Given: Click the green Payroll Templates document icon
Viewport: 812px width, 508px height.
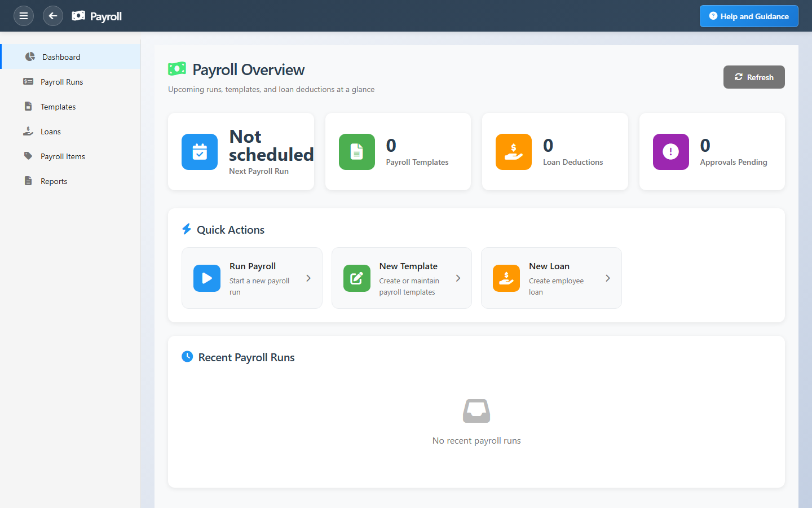Looking at the screenshot, I should [x=356, y=152].
